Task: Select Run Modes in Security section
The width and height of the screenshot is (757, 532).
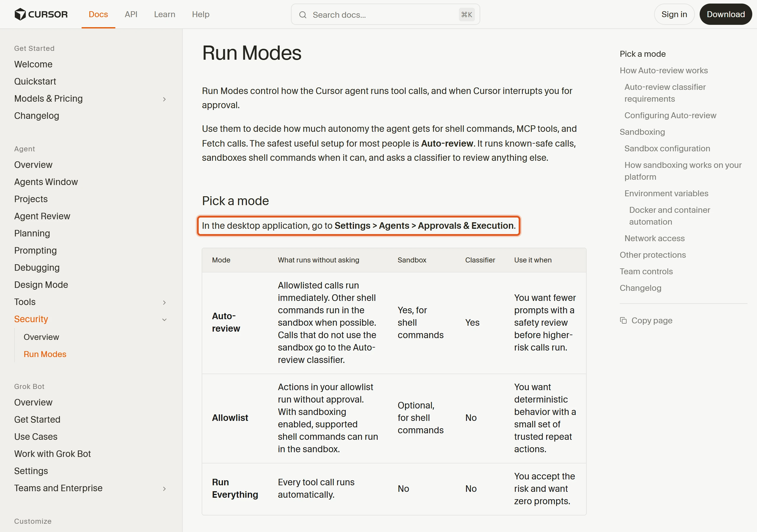Action: coord(45,354)
